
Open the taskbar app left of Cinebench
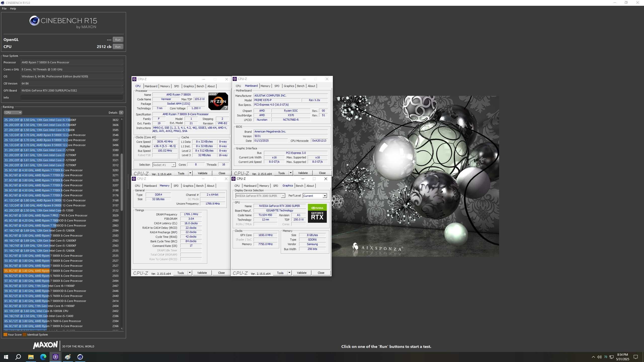[68, 357]
